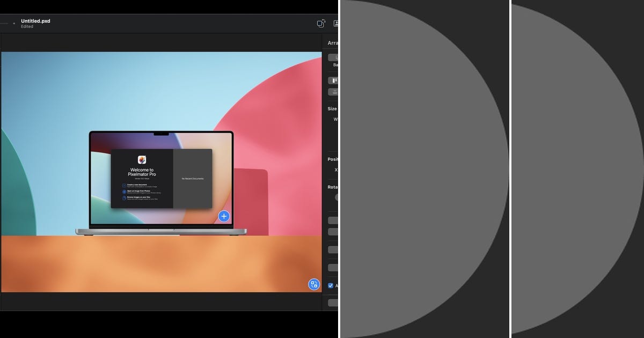Open the Arrange panel tab

333,42
